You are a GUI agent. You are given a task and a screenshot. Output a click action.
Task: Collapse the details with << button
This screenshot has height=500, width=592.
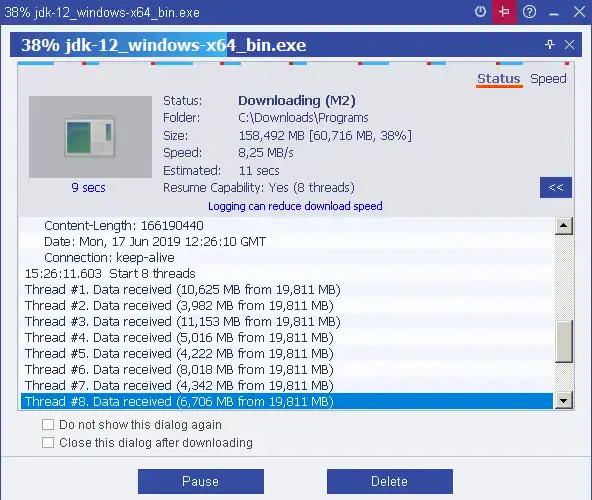coord(556,187)
